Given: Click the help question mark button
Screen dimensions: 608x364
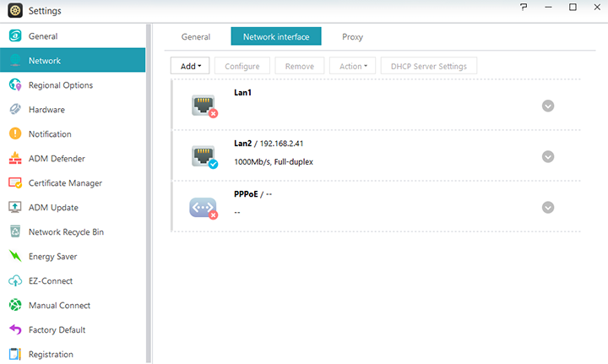Looking at the screenshot, I should [x=524, y=8].
